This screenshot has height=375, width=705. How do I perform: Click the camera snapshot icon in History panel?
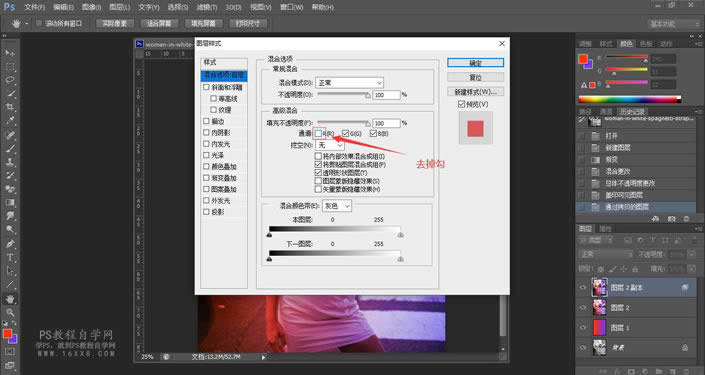(x=671, y=219)
